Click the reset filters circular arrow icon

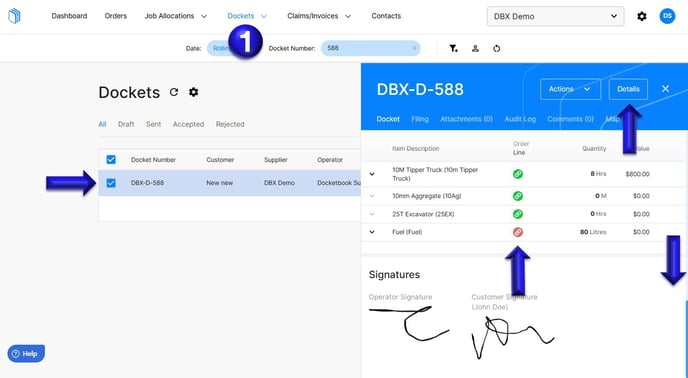pyautogui.click(x=496, y=49)
